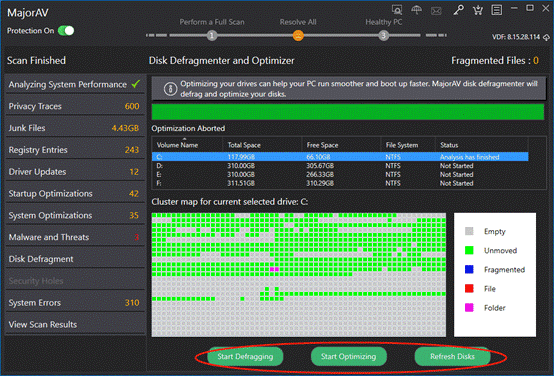Open the shopping cart purchase icon
This screenshot has width=554, height=376.
click(478, 10)
